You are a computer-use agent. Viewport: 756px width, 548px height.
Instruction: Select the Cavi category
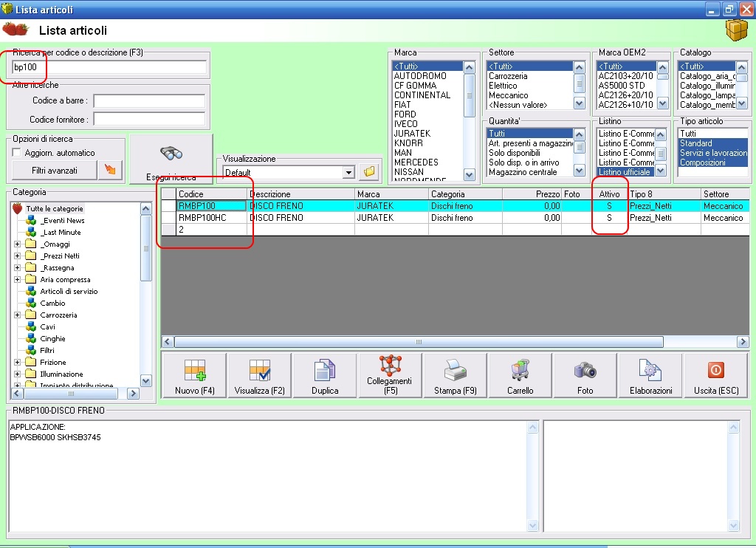click(x=47, y=326)
